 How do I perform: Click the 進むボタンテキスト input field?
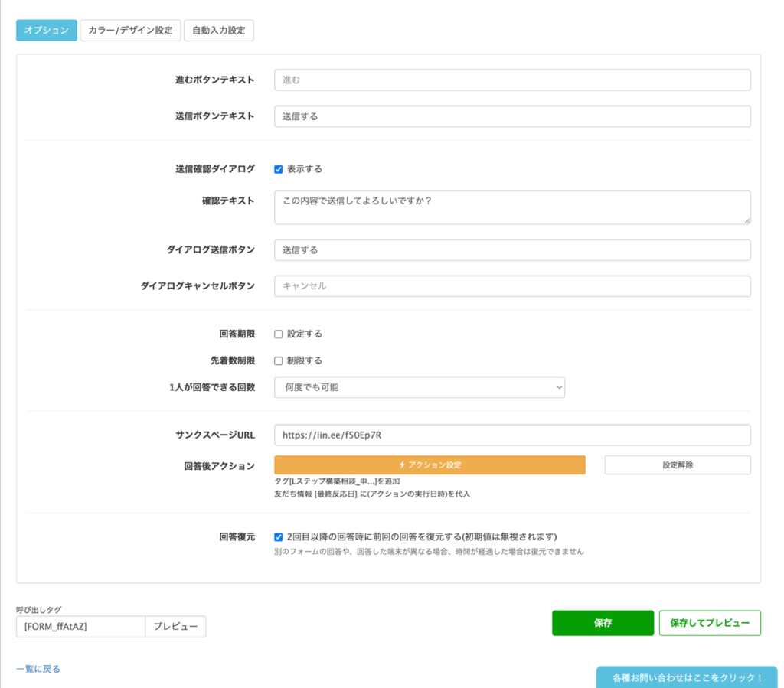pyautogui.click(x=511, y=80)
